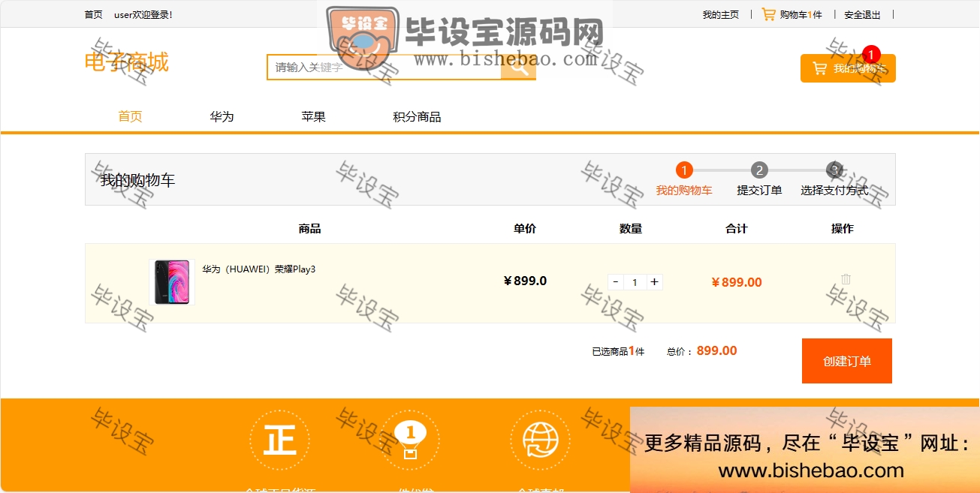Screen dimensions: 980x493
Task: Click the 电子商城 logo
Action: (126, 62)
